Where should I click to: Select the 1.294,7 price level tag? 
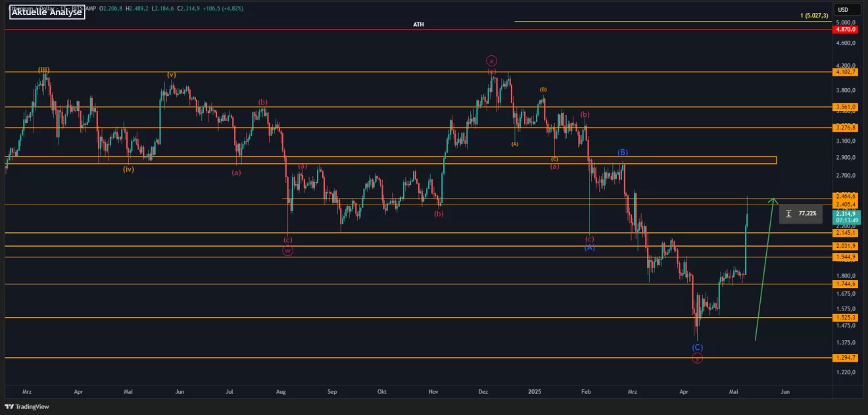click(845, 358)
